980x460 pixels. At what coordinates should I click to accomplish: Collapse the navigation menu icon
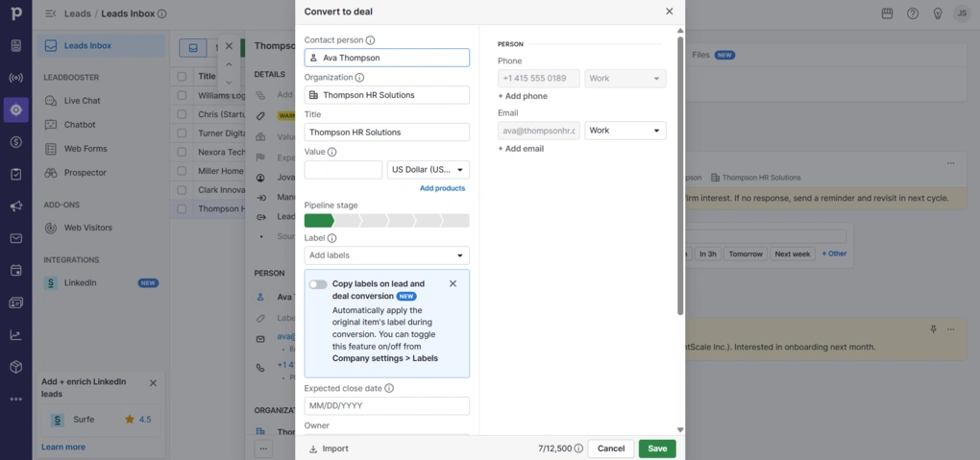[x=51, y=13]
